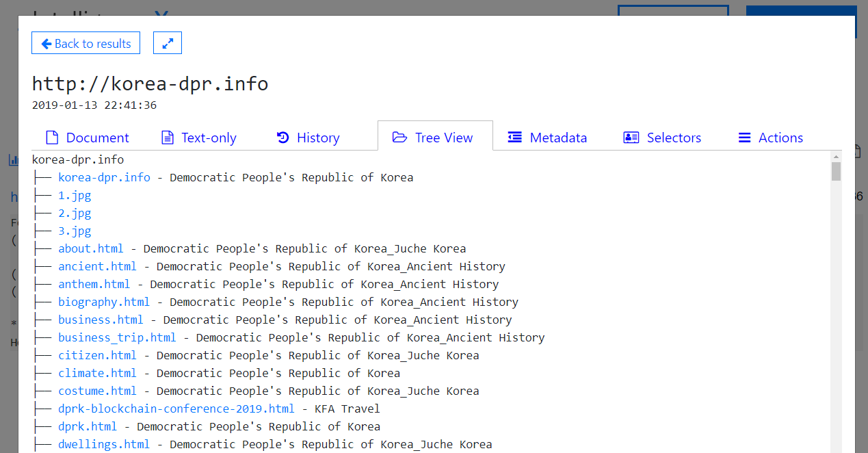868x453 pixels.
Task: Open the dwellings.html link
Action: pos(104,444)
